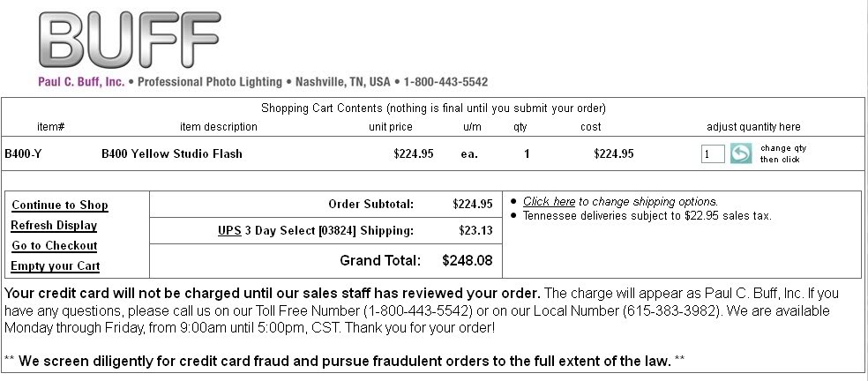Click the Tennessee sales tax note
Viewport: 868px width, 381px height.
pyautogui.click(x=647, y=216)
